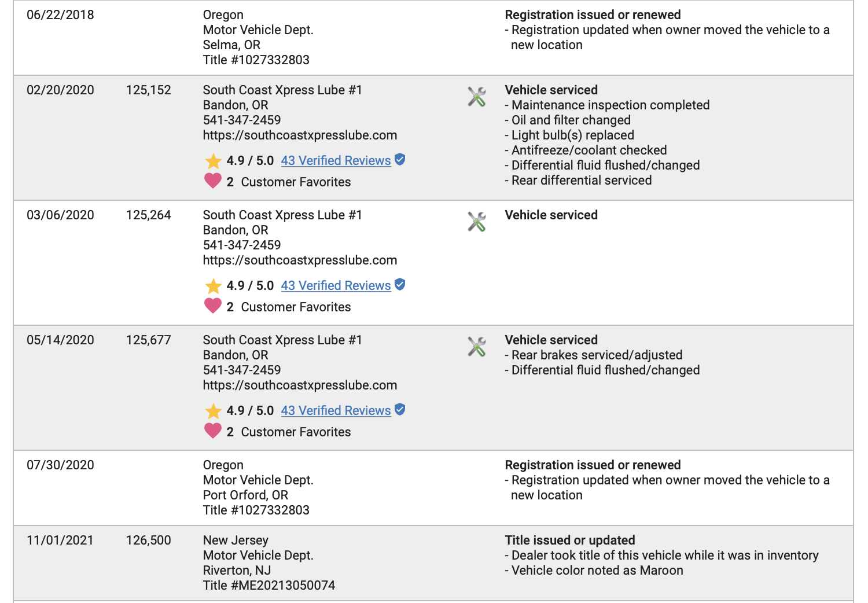Open 43 Verified Reviews link for 02/20/2020
Image resolution: width=868 pixels, height=603 pixels.
pos(336,161)
